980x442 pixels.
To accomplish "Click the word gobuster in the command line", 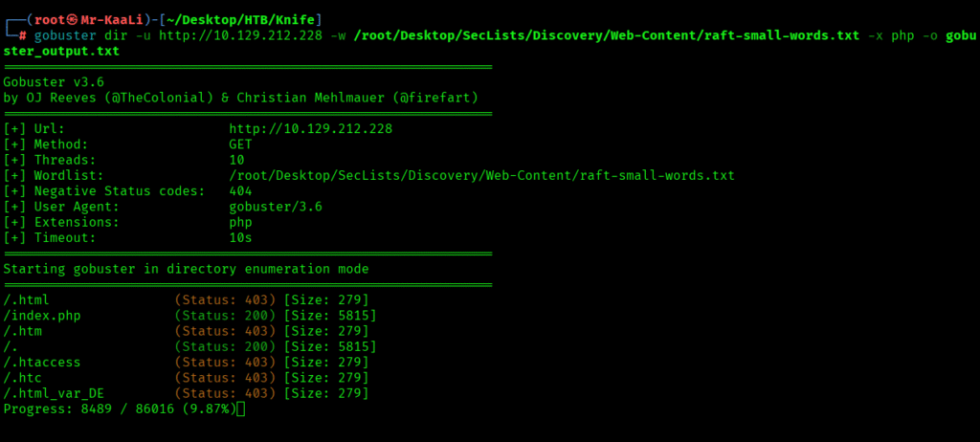I will (x=65, y=35).
